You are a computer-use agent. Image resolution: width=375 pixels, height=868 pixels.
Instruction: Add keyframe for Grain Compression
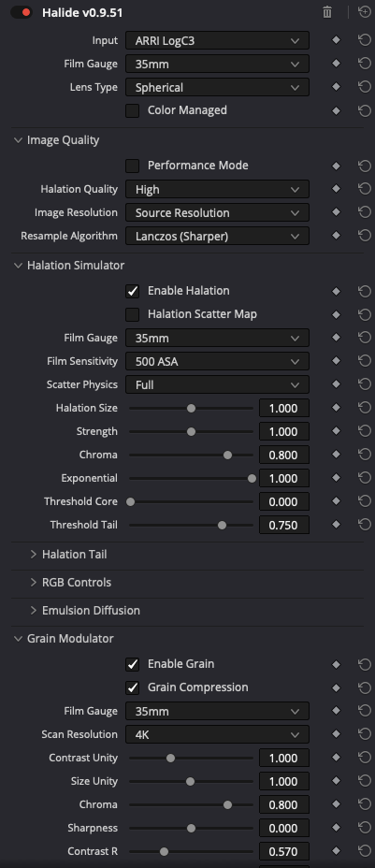336,687
